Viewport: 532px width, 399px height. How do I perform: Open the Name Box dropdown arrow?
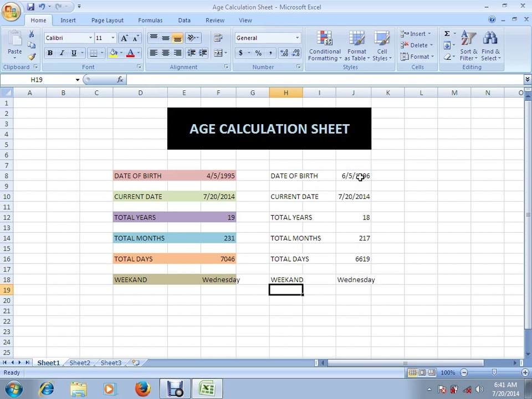click(x=78, y=80)
